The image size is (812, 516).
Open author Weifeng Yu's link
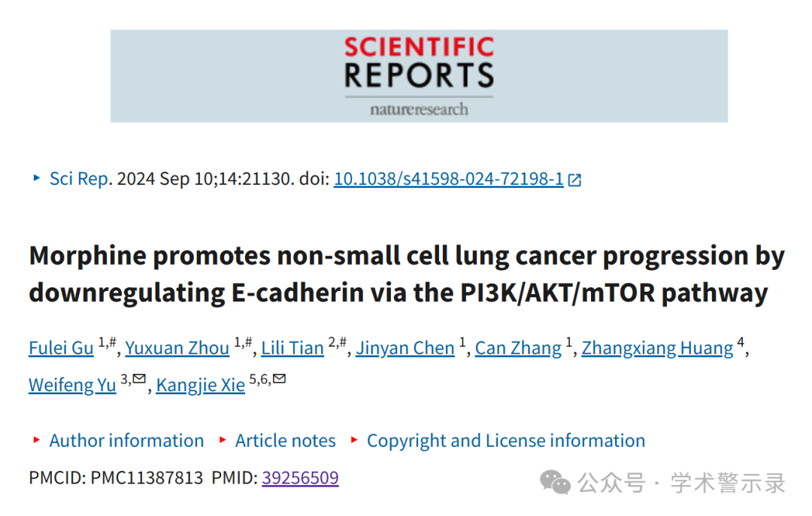point(72,385)
